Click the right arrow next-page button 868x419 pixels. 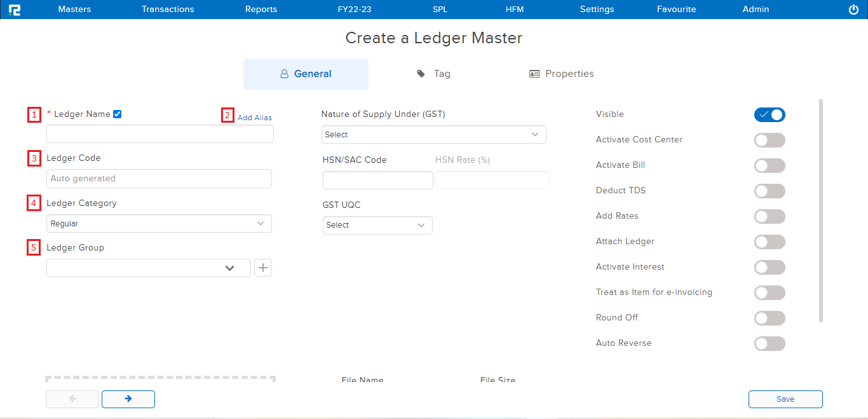pyautogui.click(x=128, y=399)
